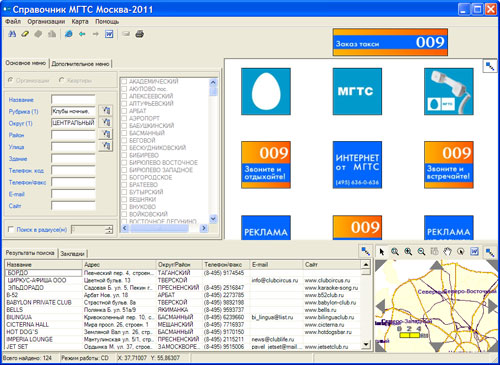Click the expand icon at banner panel corner

(x=490, y=66)
